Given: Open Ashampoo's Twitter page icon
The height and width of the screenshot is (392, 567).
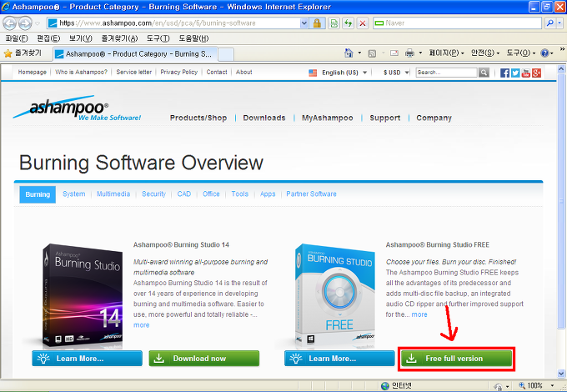Looking at the screenshot, I should click(x=515, y=73).
